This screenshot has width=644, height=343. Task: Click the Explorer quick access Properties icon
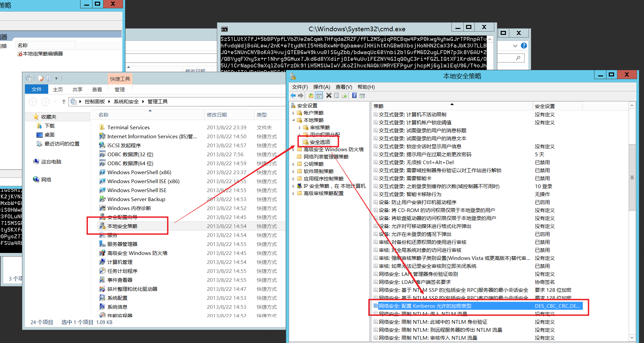[41, 78]
